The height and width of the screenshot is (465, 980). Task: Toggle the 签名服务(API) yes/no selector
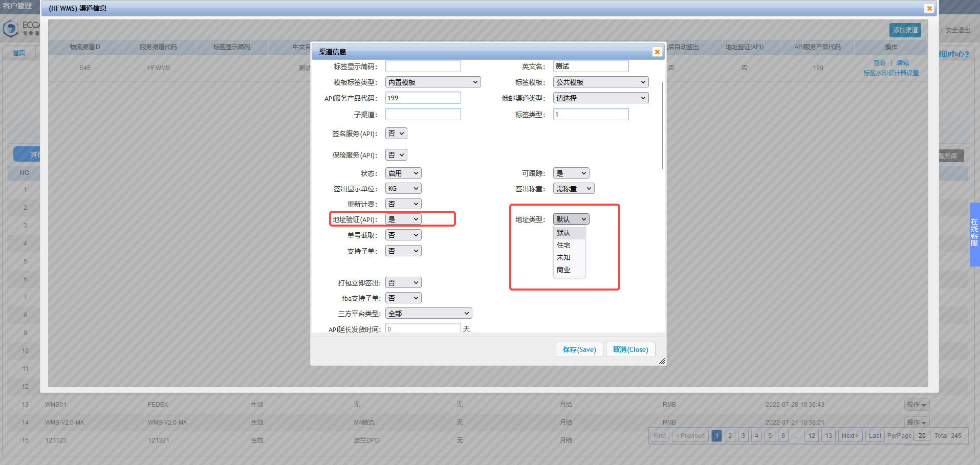396,134
